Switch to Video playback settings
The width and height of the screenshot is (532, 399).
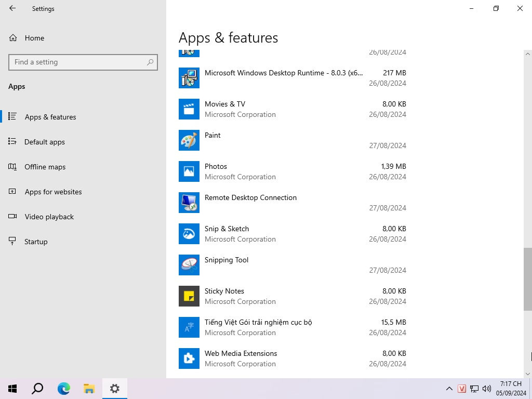click(x=49, y=217)
